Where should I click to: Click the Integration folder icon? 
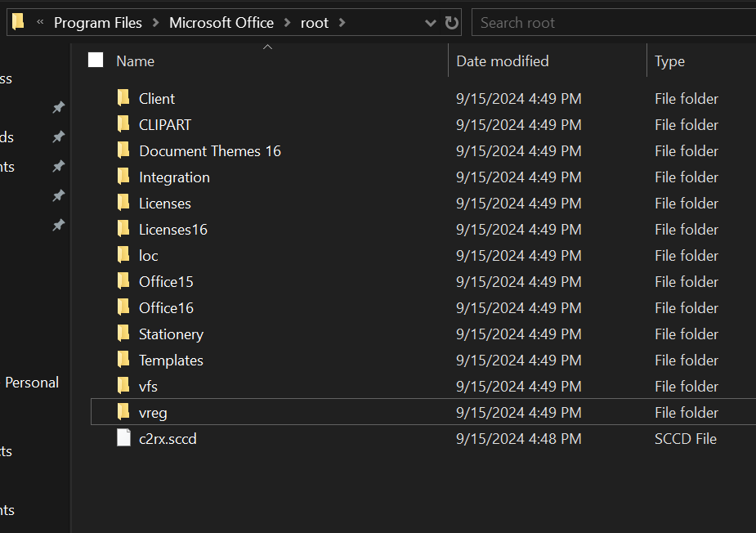coord(123,177)
